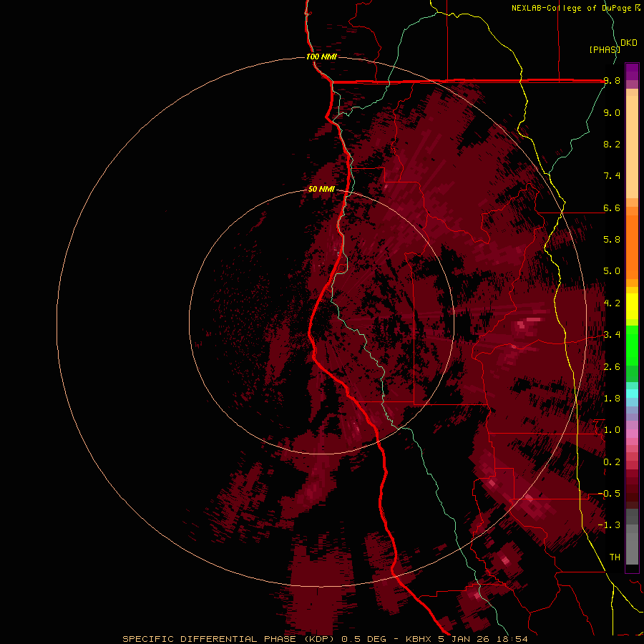This screenshot has height=644, width=644.
Task: Pick the cyan segment of the color bar
Action: click(632, 393)
